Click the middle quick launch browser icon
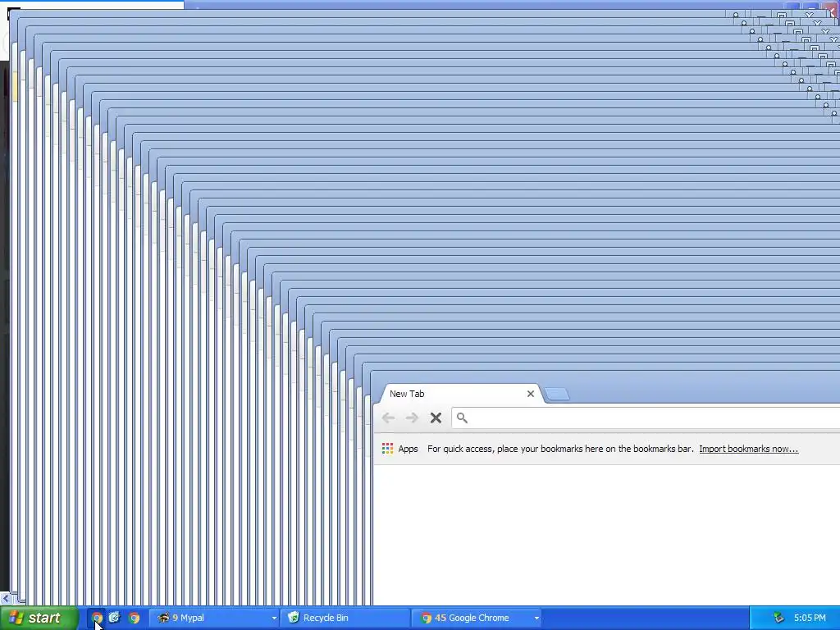 pyautogui.click(x=115, y=618)
